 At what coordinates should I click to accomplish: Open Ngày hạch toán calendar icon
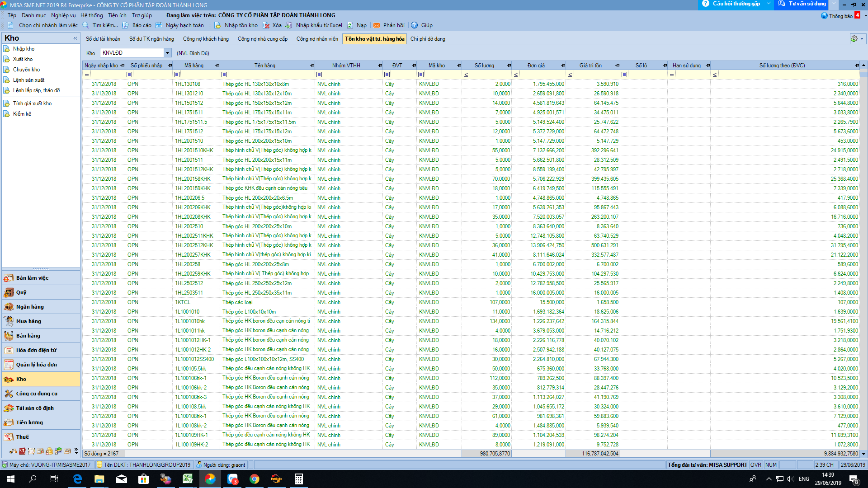click(x=159, y=25)
